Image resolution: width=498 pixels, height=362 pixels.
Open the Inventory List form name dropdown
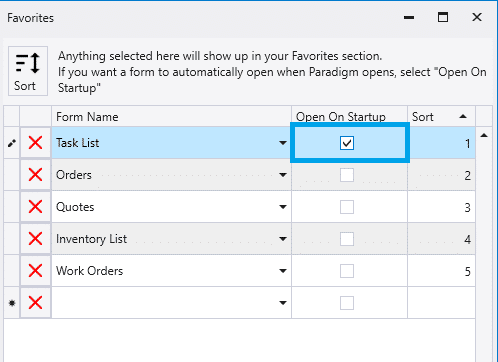point(283,239)
